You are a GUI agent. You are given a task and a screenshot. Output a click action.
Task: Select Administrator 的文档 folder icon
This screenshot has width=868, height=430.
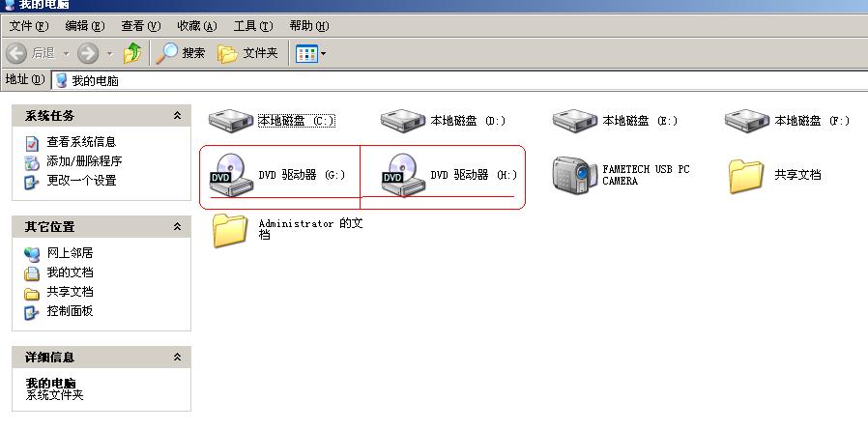tap(230, 230)
